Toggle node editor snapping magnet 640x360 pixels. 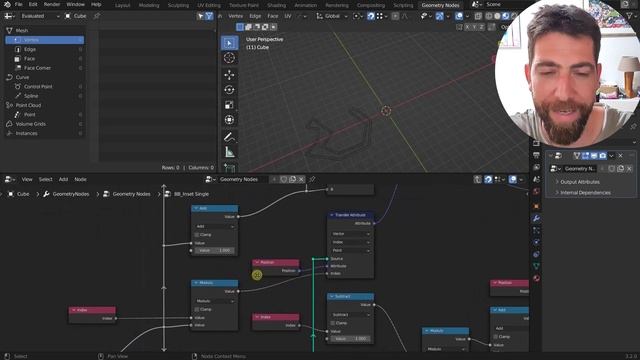click(x=488, y=179)
